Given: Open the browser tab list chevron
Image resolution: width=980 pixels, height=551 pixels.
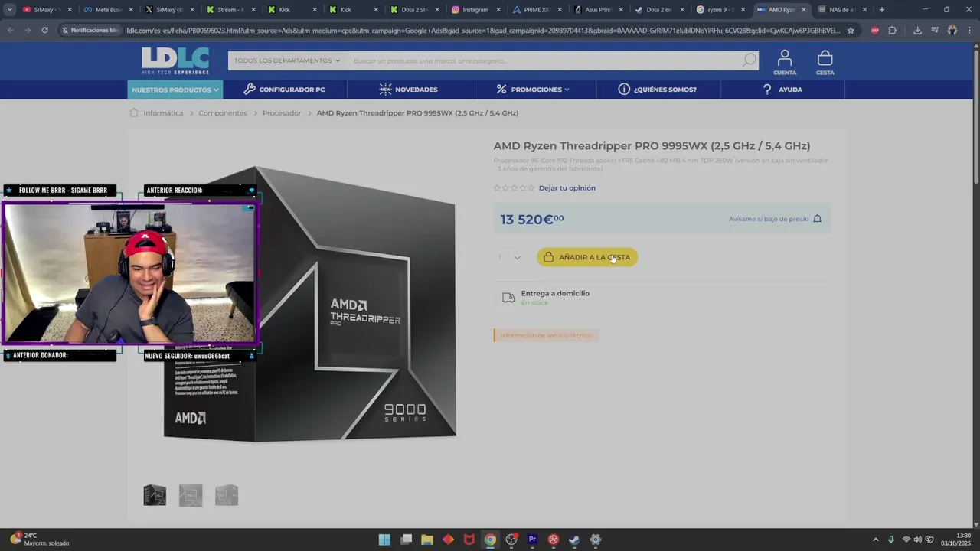Looking at the screenshot, I should coord(10,10).
